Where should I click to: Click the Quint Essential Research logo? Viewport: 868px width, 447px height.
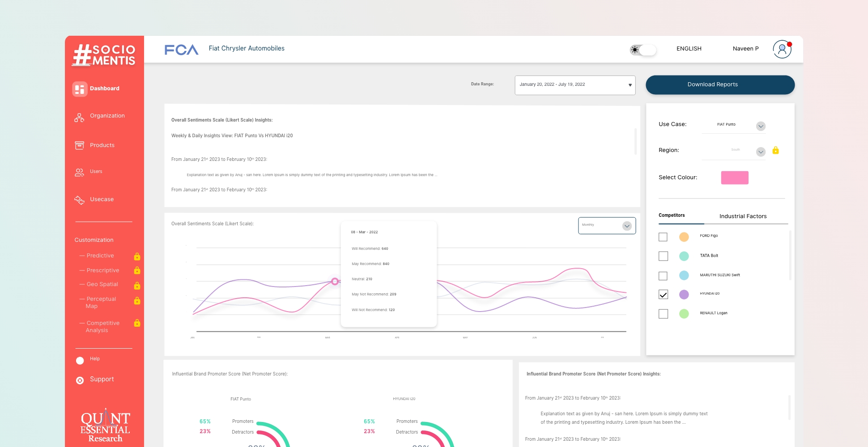[x=105, y=426]
